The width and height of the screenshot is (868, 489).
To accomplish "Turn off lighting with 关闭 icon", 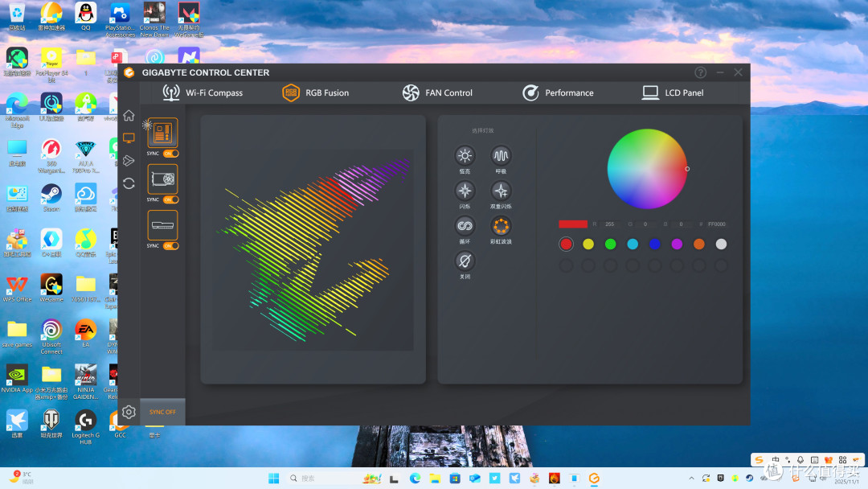I will click(465, 261).
